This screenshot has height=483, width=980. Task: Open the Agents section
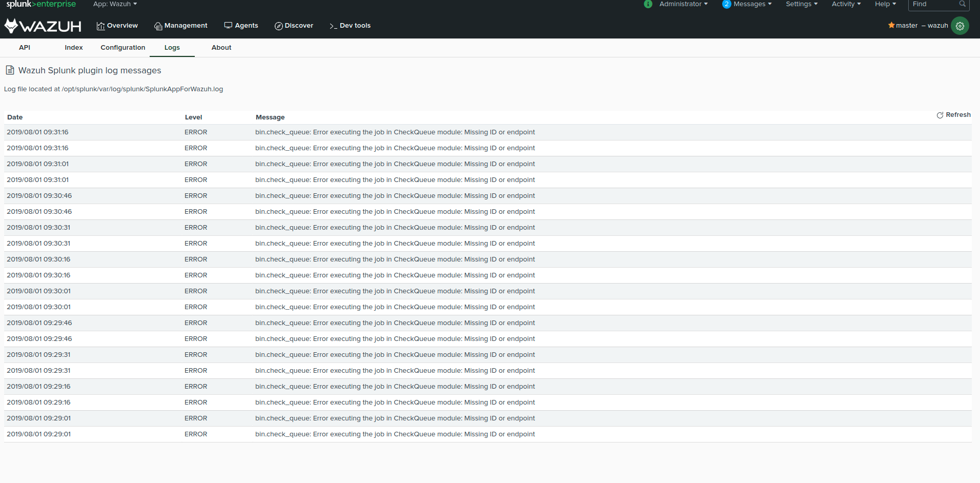click(x=241, y=25)
